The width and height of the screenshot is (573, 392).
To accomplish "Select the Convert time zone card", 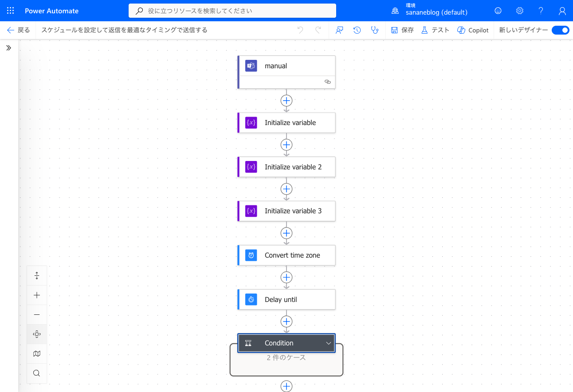I will [286, 255].
